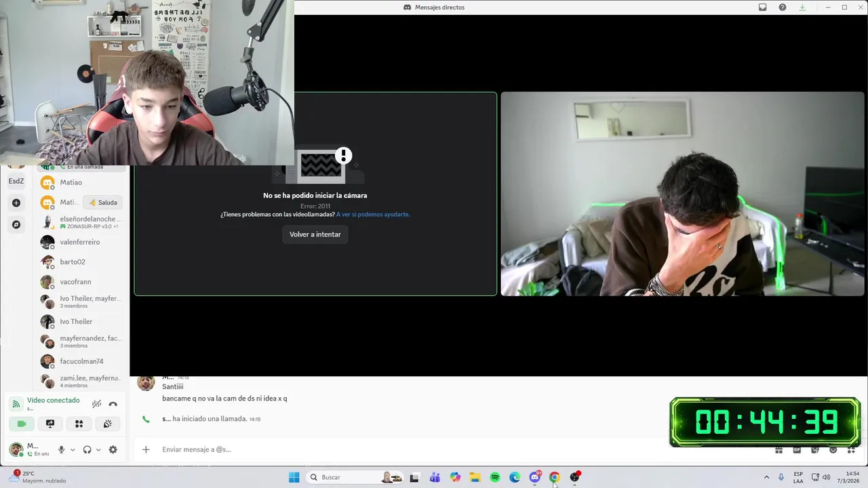Open volume control in tray

point(826,477)
